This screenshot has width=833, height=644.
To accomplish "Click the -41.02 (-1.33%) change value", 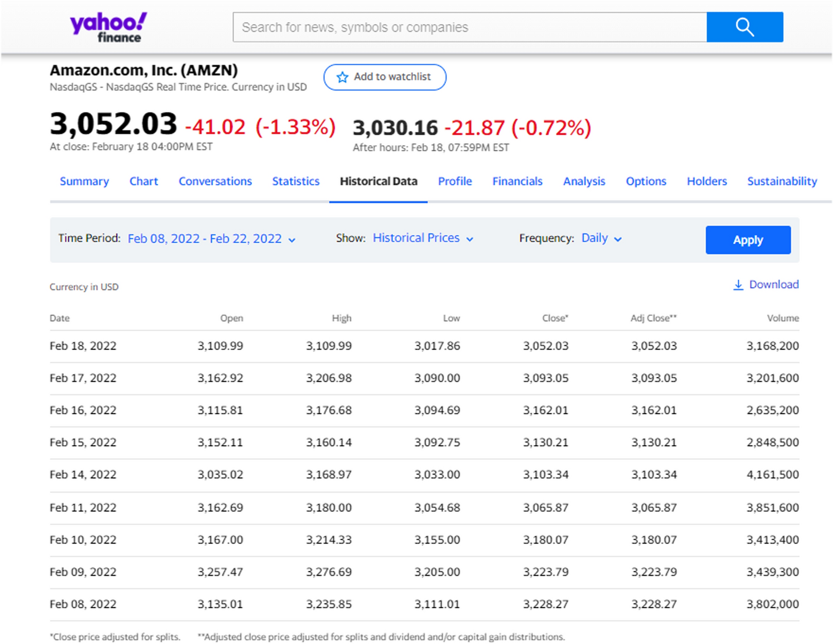I will tap(260, 126).
